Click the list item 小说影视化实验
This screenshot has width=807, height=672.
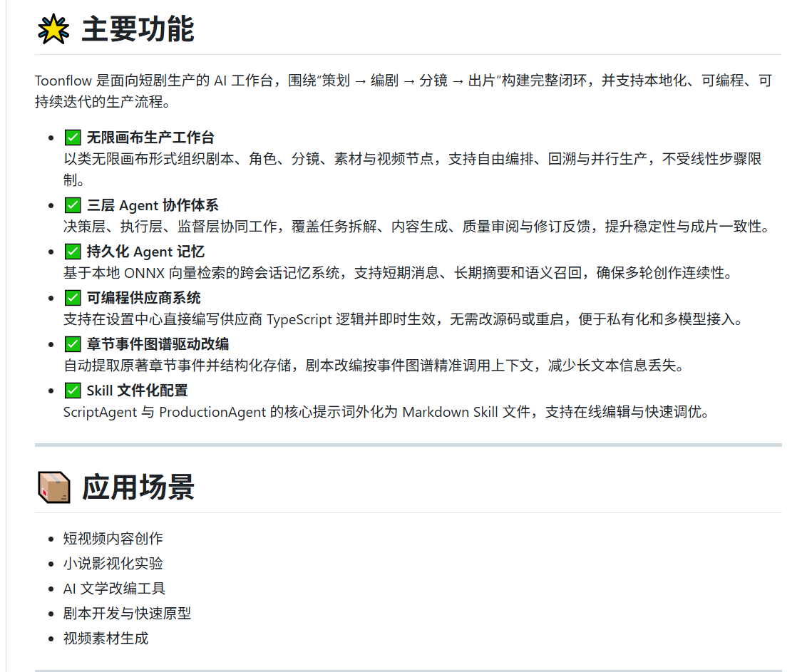pos(113,564)
